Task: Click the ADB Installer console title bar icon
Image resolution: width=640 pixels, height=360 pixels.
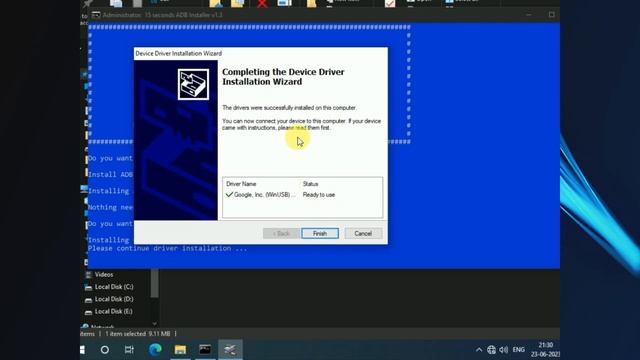Action: click(96, 15)
